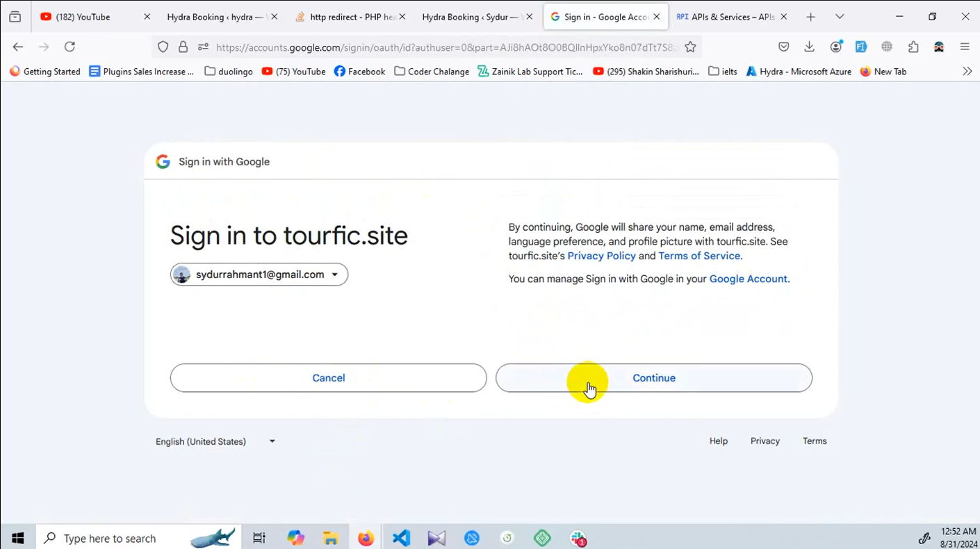Viewport: 980px width, 549px height.
Task: Open Task View in the taskbar
Action: [259, 538]
